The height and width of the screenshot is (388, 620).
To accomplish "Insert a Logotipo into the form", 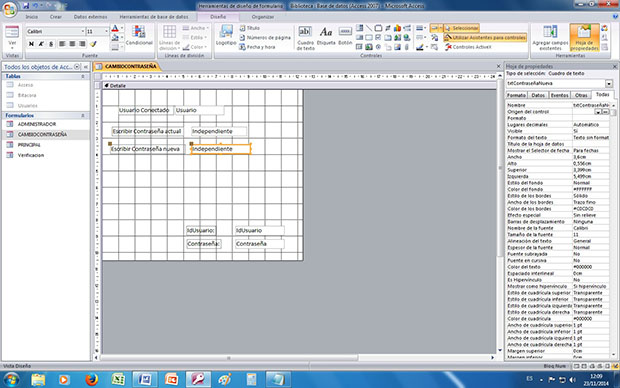I will (226, 36).
